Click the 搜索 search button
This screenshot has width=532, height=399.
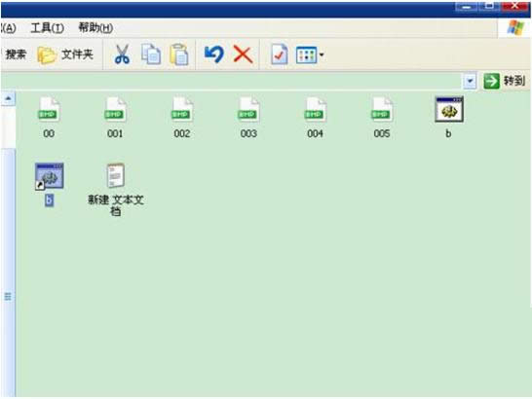[x=15, y=54]
